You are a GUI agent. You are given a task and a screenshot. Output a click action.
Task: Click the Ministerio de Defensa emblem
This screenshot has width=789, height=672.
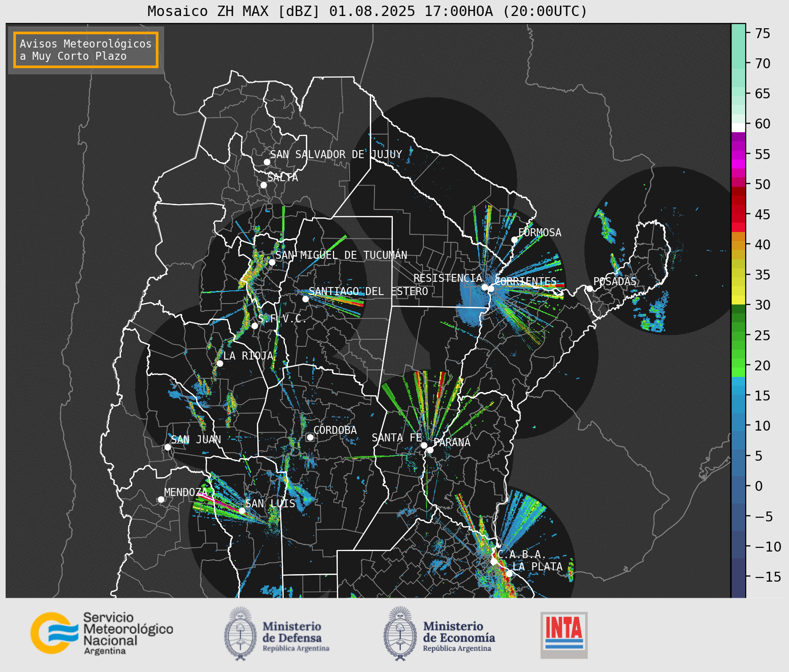pos(241,633)
